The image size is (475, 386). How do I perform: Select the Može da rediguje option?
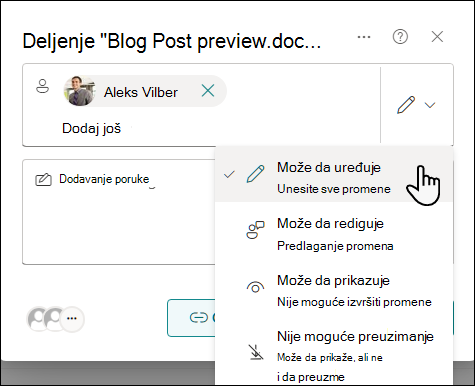coord(334,234)
